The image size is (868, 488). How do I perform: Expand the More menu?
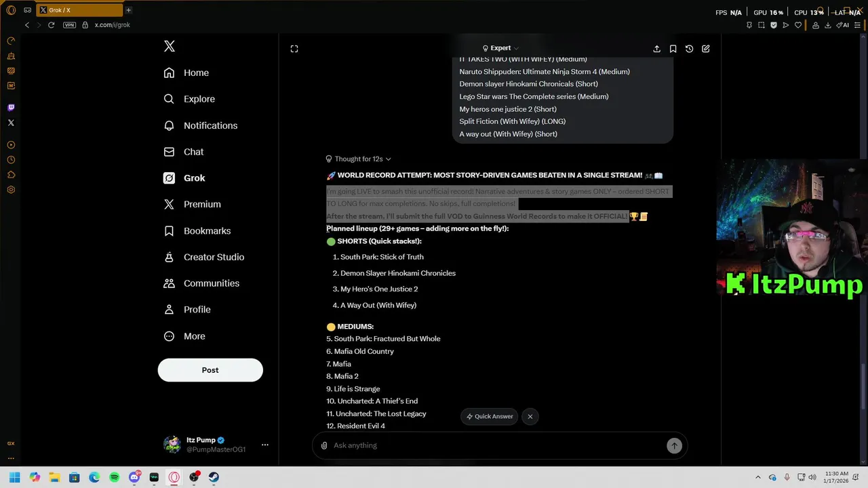coord(184,336)
